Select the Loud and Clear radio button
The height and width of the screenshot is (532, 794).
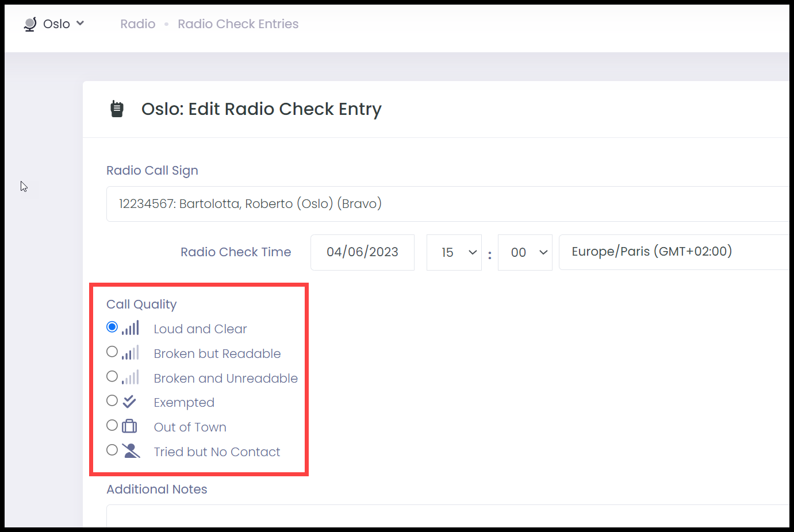pos(112,327)
